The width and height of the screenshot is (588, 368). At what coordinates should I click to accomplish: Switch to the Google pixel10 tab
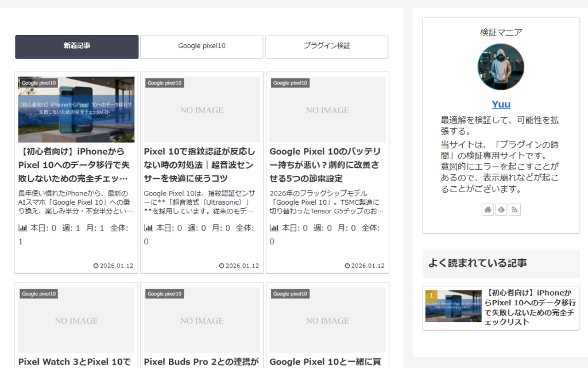(x=202, y=47)
